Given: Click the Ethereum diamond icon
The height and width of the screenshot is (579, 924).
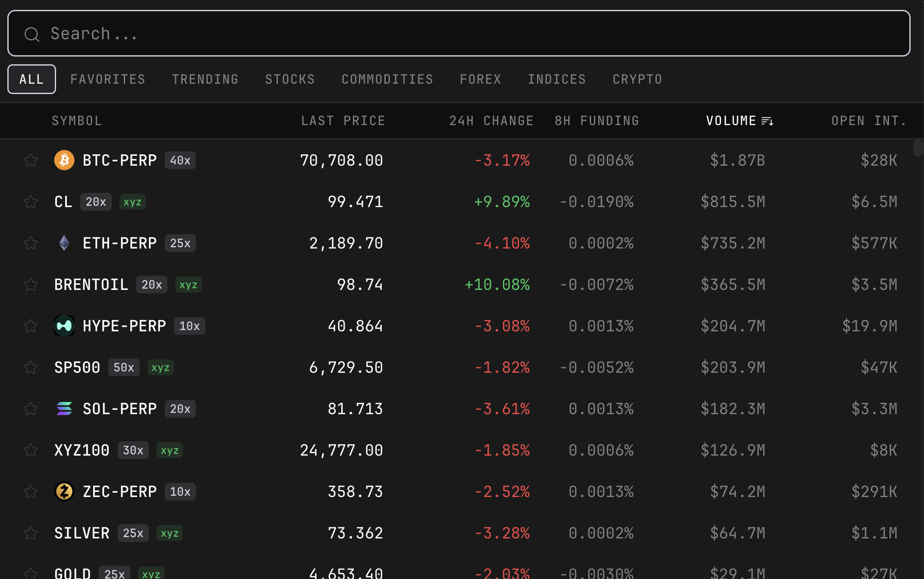Looking at the screenshot, I should tap(64, 243).
